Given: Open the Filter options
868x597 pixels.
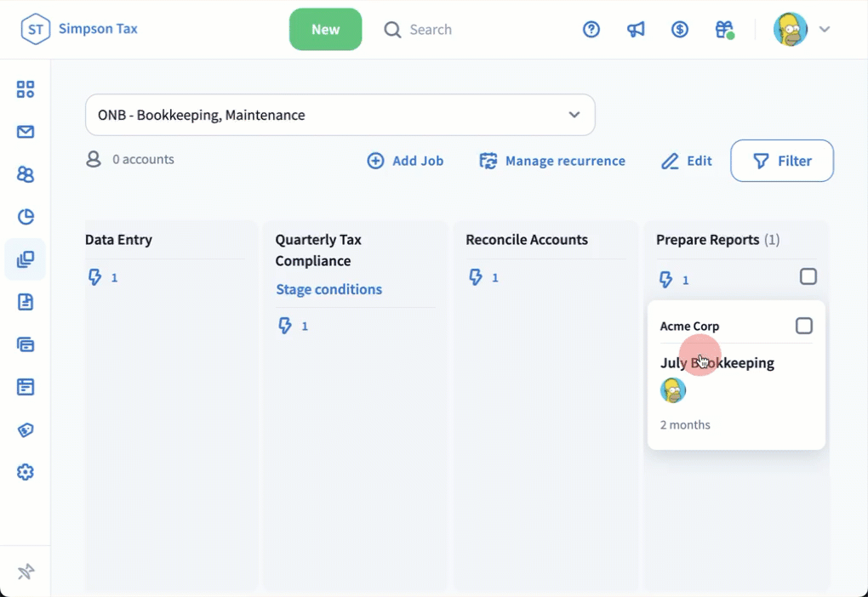Looking at the screenshot, I should (782, 161).
